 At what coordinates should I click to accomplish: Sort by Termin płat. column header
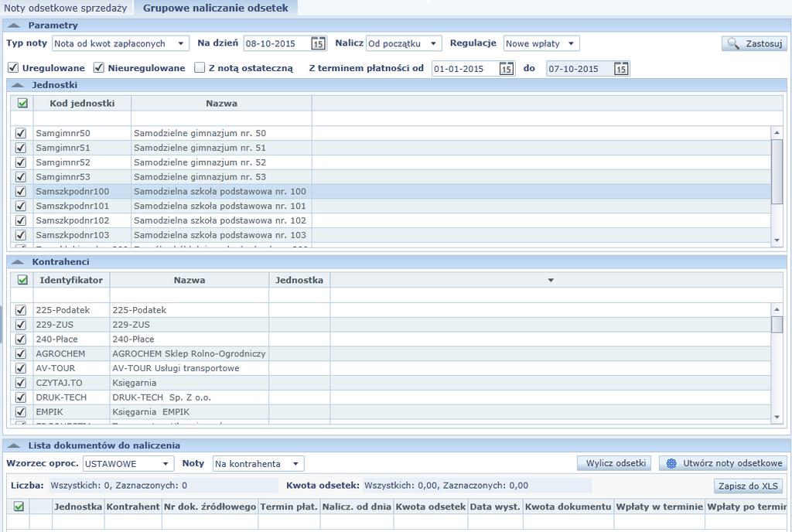coord(289,506)
